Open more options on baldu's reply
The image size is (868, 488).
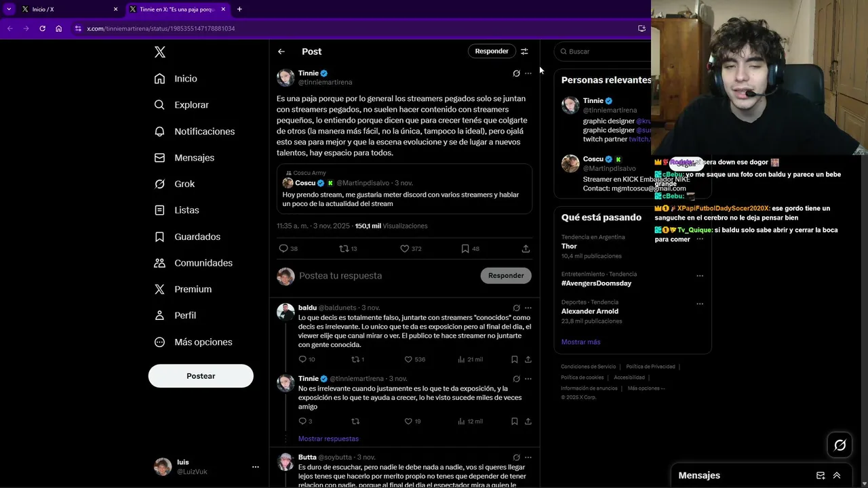click(x=528, y=308)
